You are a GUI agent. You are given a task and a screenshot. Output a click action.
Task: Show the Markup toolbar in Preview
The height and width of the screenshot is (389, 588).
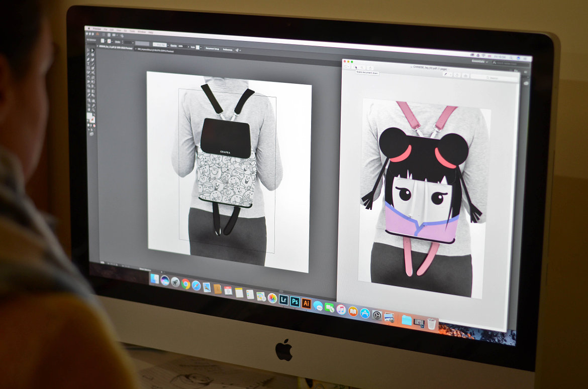[466, 76]
